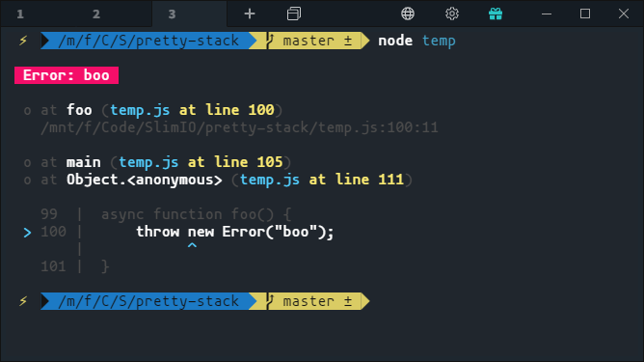Image resolution: width=644 pixels, height=362 pixels.
Task: Click the caret '^' under 'new'
Action: [x=192, y=246]
